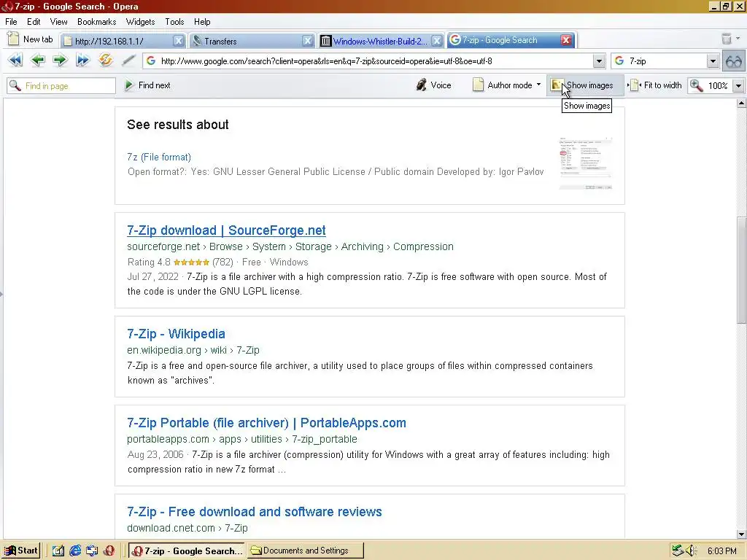Click the magnifier icon in Find in page
Image resolution: width=747 pixels, height=560 pixels.
(x=15, y=86)
